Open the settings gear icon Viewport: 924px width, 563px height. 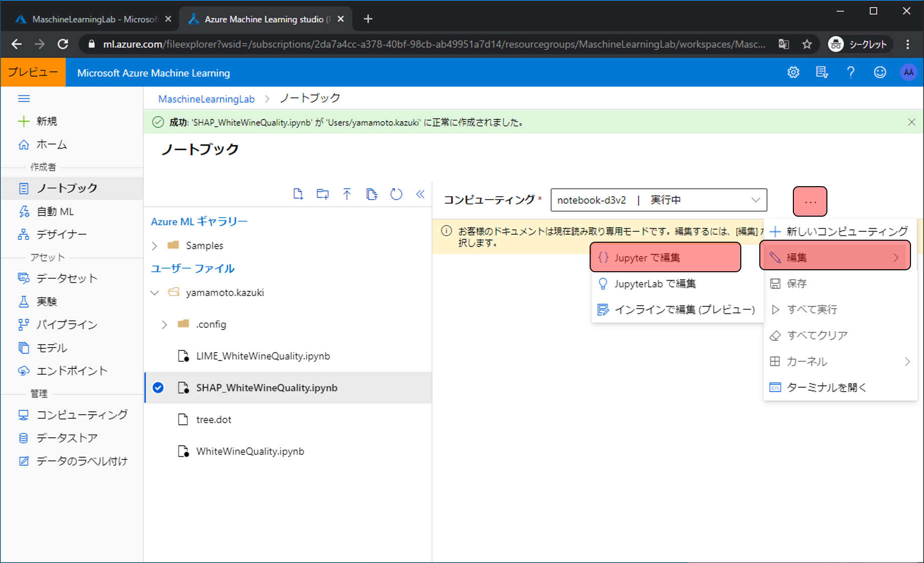793,73
